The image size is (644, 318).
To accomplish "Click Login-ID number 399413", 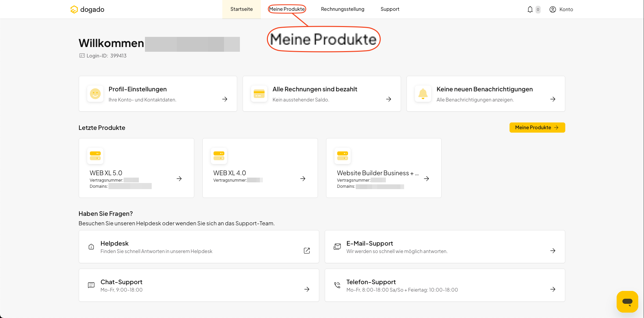I will 118,56.
